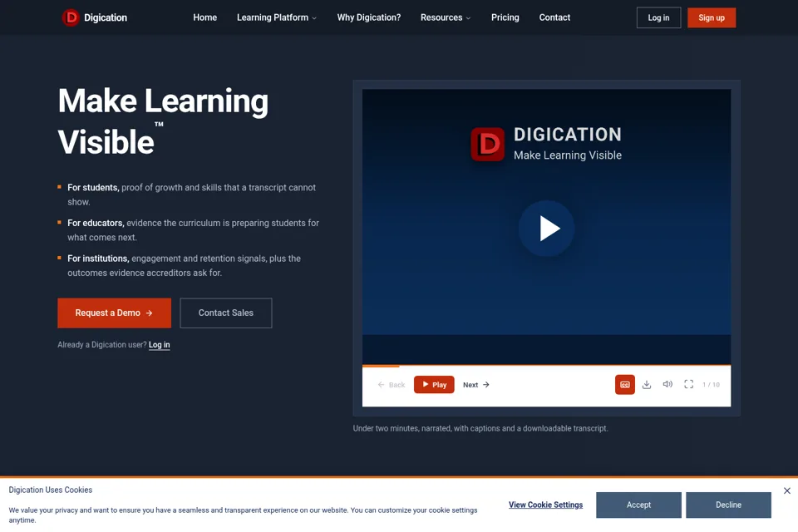The image size is (798, 532).
Task: Advance to the Next slide
Action: [x=475, y=385]
